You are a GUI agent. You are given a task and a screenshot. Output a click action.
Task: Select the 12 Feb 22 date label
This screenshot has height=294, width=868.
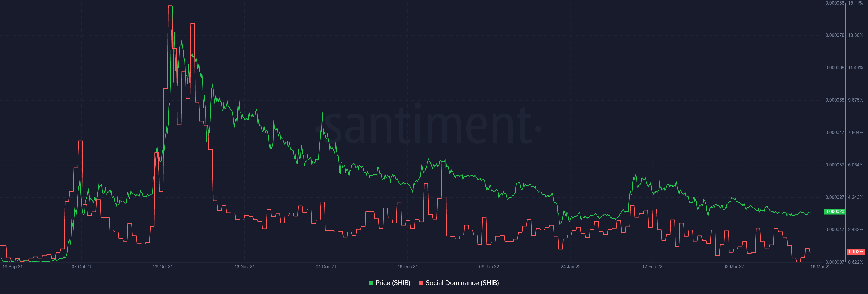[x=652, y=267]
